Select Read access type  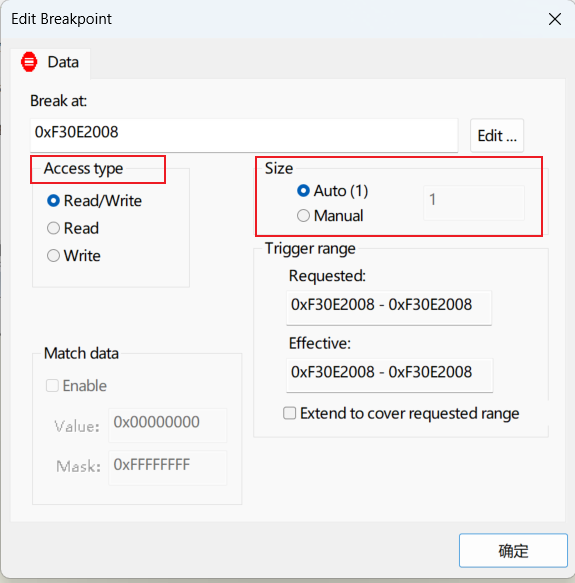pos(73,228)
